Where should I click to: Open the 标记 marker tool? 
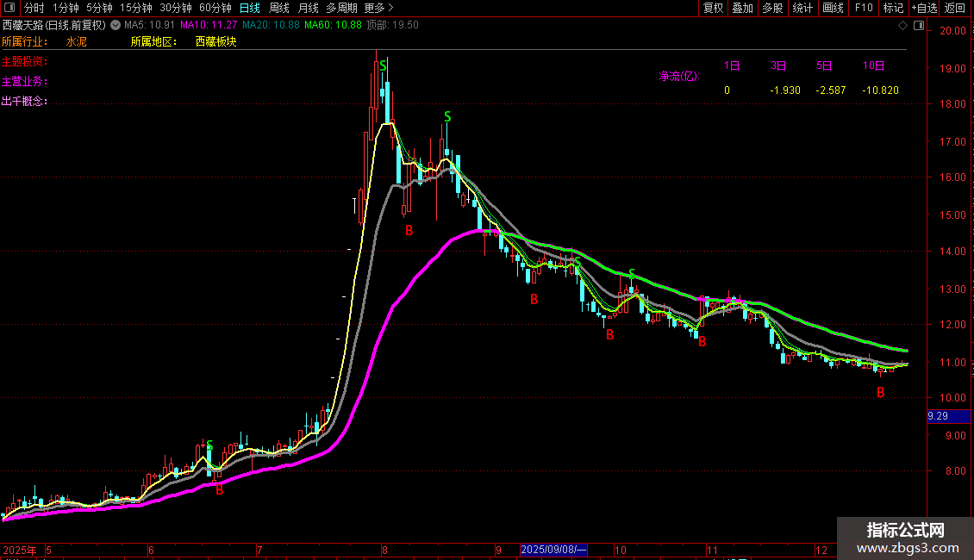(x=893, y=8)
